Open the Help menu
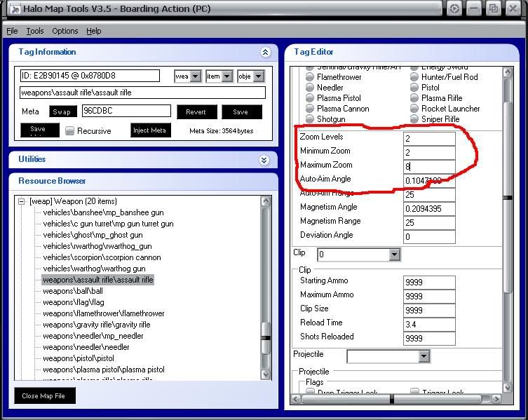This screenshot has width=528, height=420. pos(94,31)
